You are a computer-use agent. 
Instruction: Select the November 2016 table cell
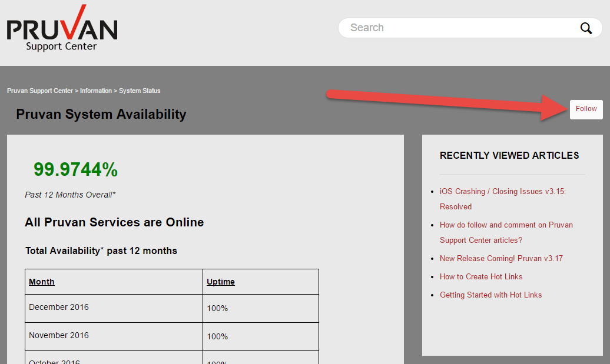coord(59,336)
